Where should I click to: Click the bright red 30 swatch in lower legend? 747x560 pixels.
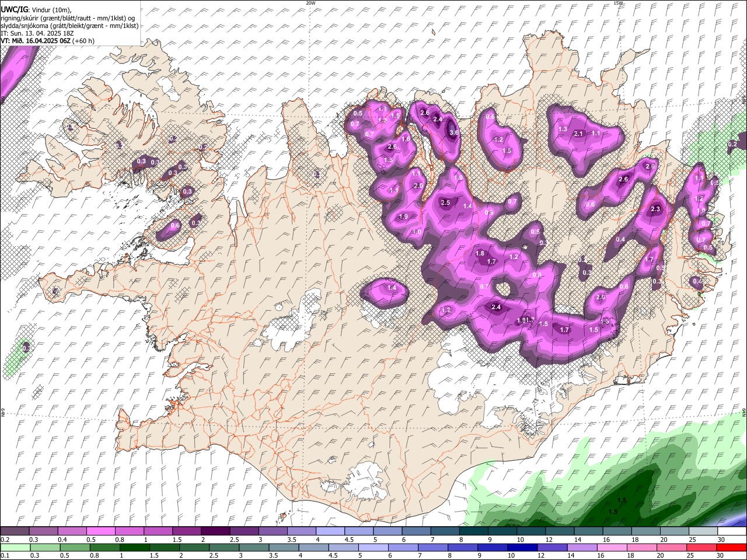point(732,547)
